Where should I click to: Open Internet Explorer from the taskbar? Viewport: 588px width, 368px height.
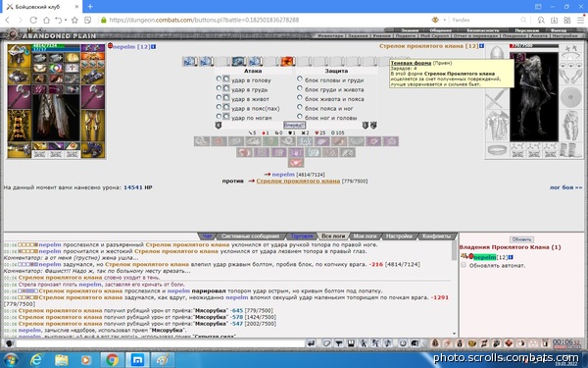(36, 360)
